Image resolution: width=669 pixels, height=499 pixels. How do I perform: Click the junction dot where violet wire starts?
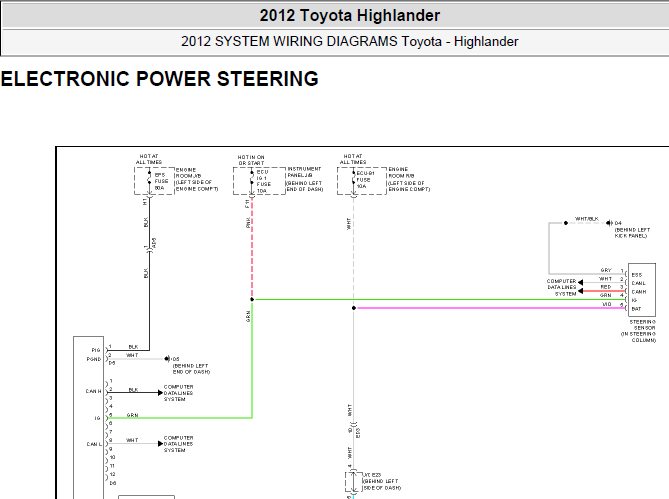354,308
